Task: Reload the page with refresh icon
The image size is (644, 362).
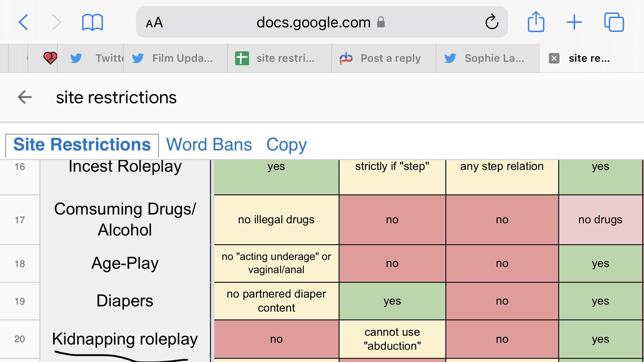Action: (492, 22)
